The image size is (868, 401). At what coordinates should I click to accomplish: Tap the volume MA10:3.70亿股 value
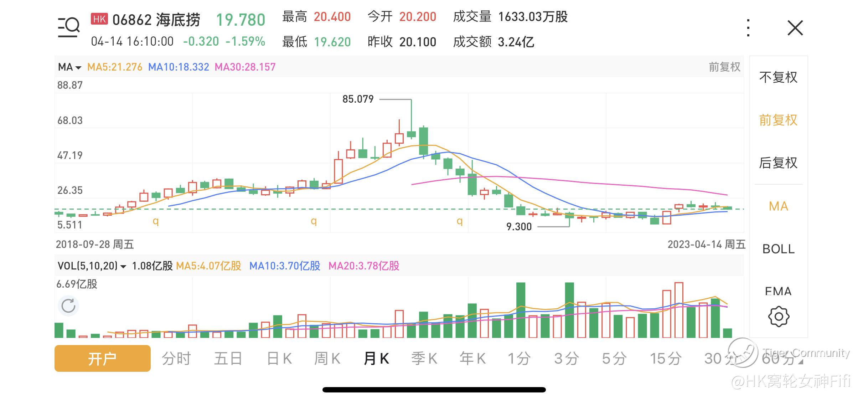(285, 266)
